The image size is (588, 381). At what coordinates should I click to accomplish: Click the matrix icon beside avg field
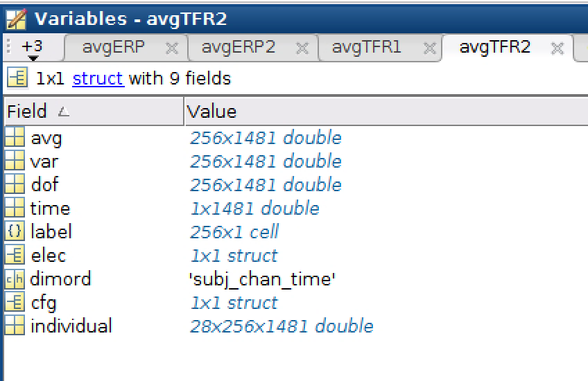[x=15, y=138]
